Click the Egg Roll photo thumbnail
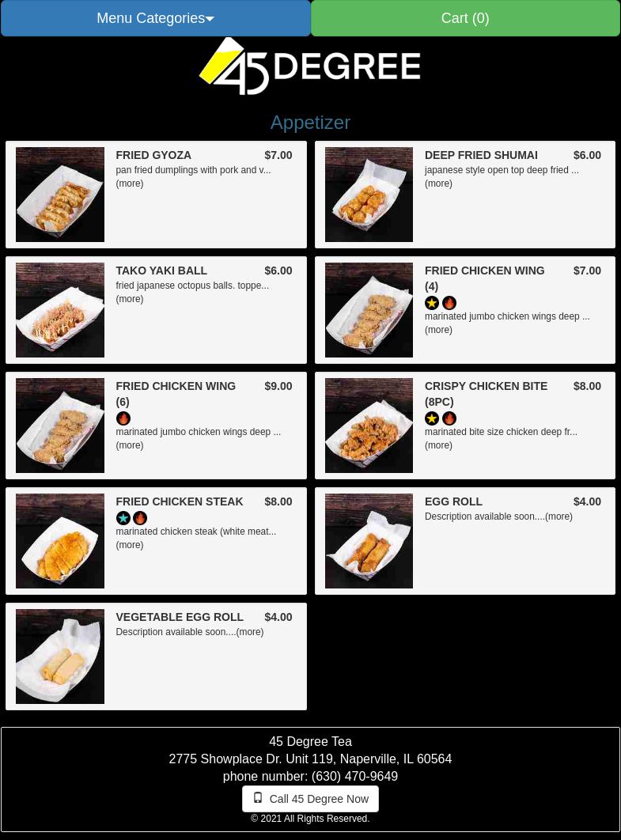 [369, 541]
